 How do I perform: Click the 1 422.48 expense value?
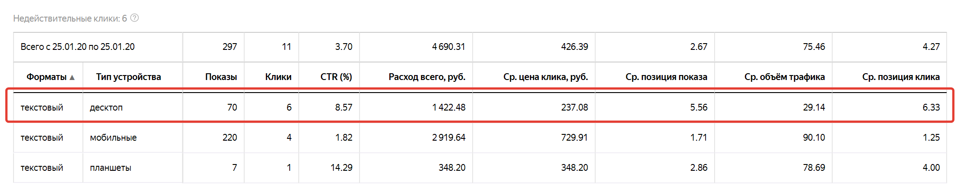[449, 107]
